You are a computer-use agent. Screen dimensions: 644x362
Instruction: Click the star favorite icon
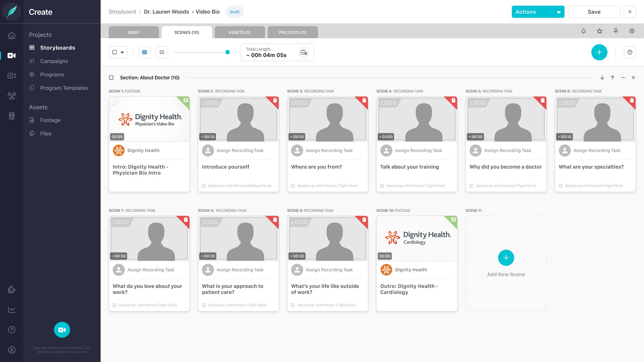pyautogui.click(x=600, y=31)
